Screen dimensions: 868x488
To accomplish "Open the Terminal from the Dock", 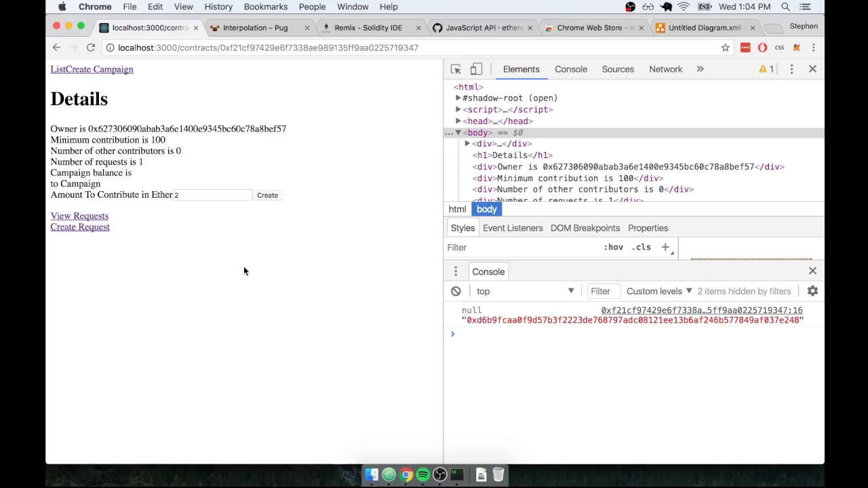I will [x=456, y=474].
